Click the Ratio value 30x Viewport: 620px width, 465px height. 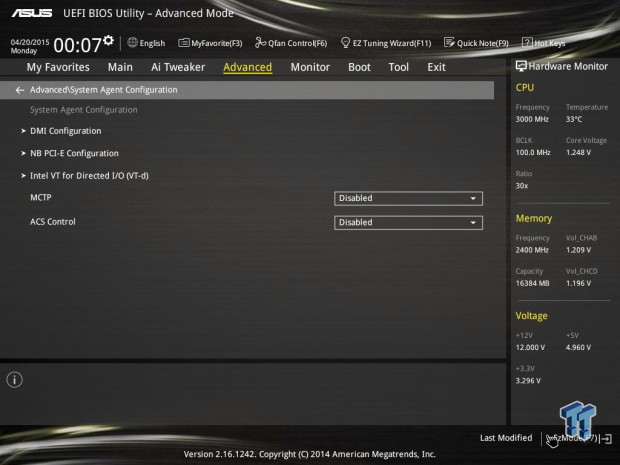(x=522, y=186)
